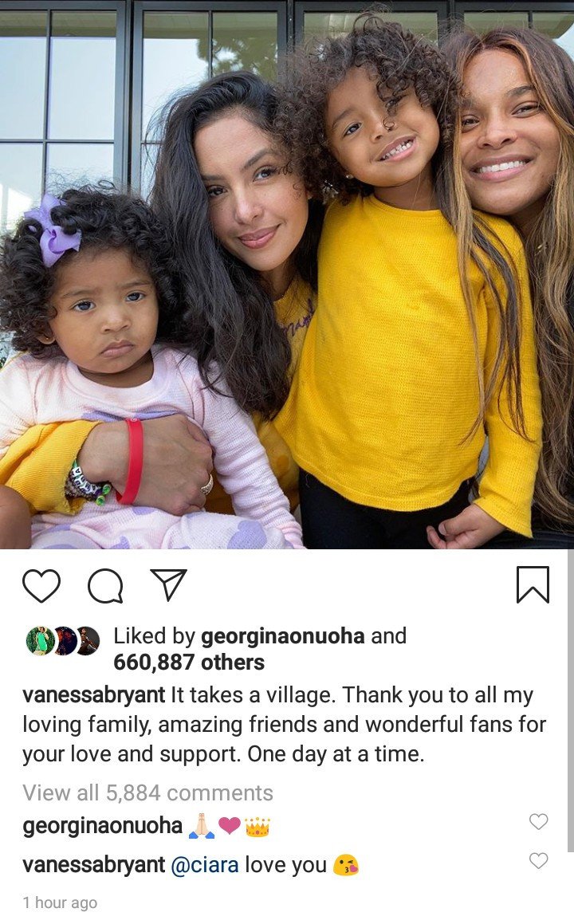Open vanessabryant username in the reply comment
574x924 pixels.
(x=94, y=864)
